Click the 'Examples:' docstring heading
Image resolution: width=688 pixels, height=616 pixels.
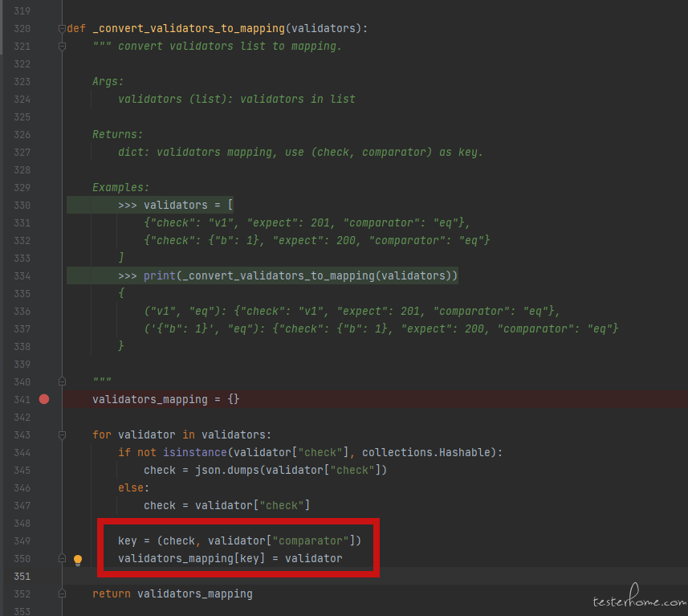click(120, 187)
